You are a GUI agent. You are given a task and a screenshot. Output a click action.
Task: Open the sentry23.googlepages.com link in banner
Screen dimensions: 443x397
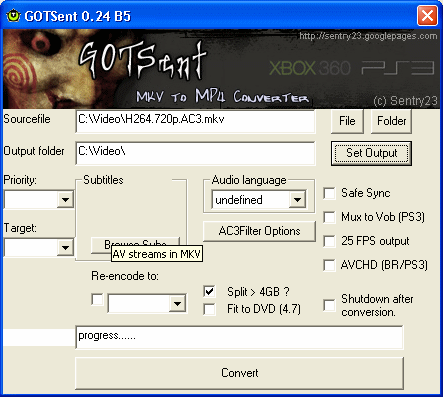368,36
